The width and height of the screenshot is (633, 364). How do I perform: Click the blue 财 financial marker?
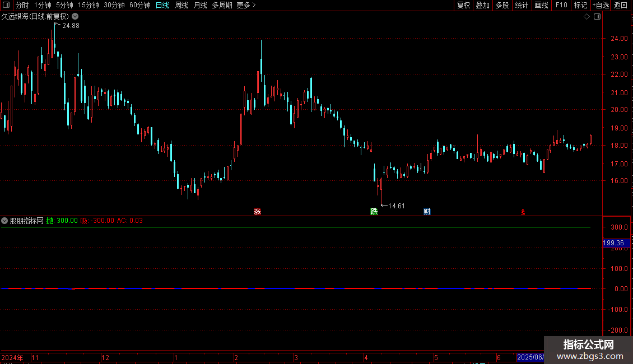tap(427, 212)
